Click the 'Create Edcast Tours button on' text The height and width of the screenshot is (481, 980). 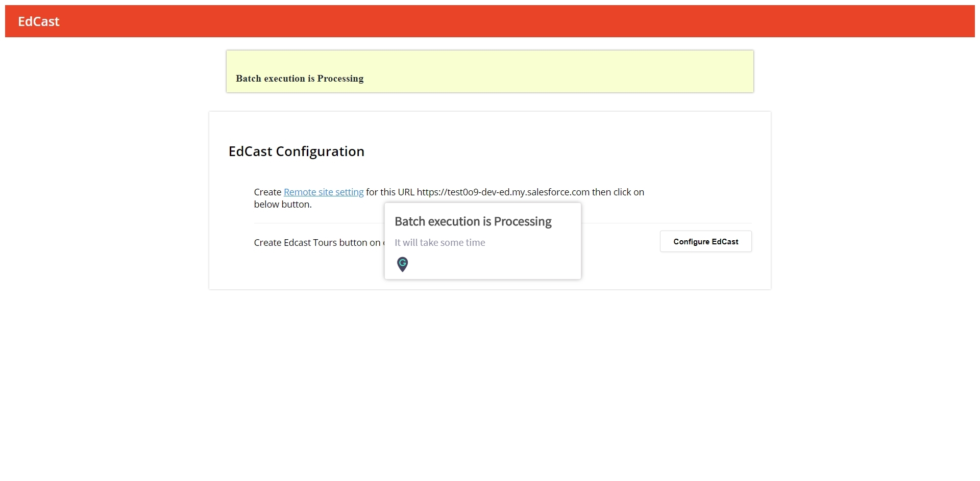click(317, 243)
